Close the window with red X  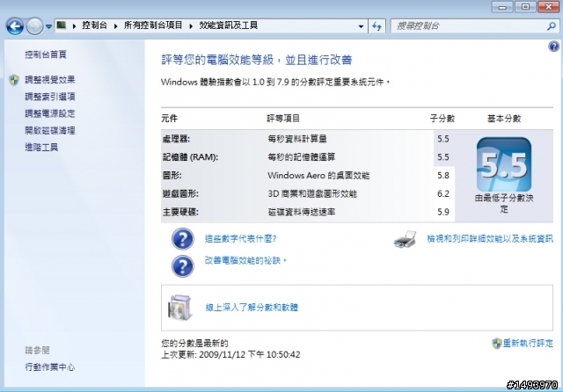(548, 7)
